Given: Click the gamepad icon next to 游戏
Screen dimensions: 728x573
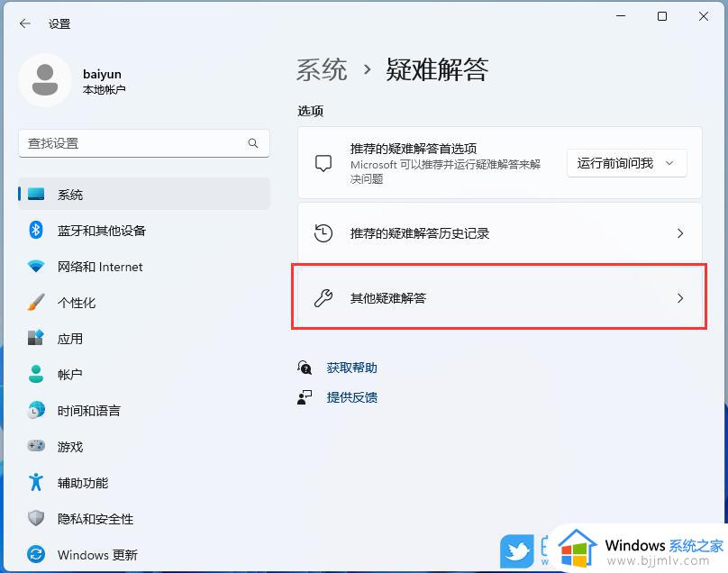Looking at the screenshot, I should point(36,446).
